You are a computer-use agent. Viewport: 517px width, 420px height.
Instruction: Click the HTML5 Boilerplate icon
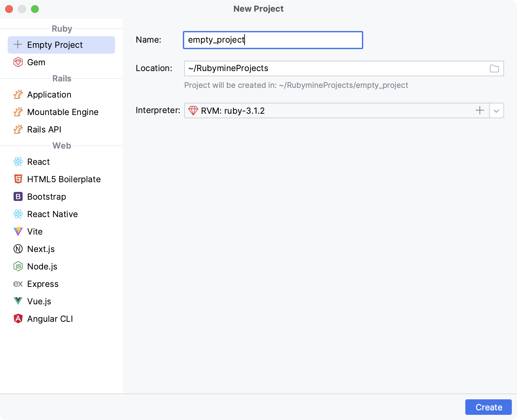(x=18, y=179)
